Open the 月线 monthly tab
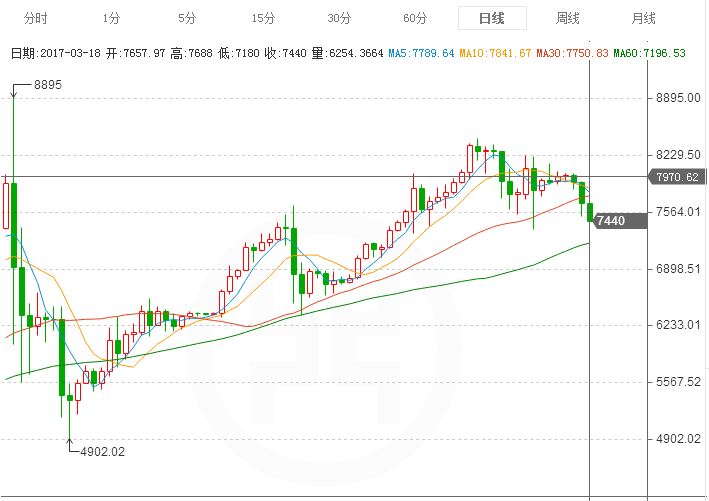709x501 pixels. pos(643,19)
